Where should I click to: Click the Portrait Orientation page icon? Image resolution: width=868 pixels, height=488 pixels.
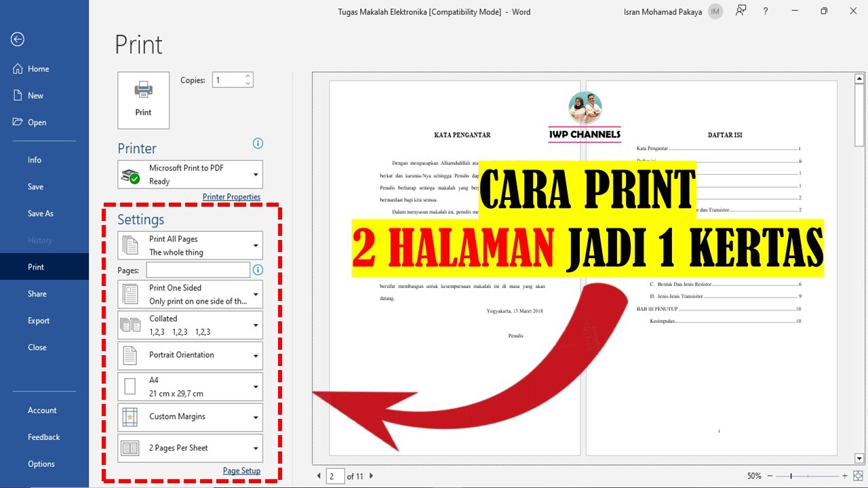click(x=130, y=355)
